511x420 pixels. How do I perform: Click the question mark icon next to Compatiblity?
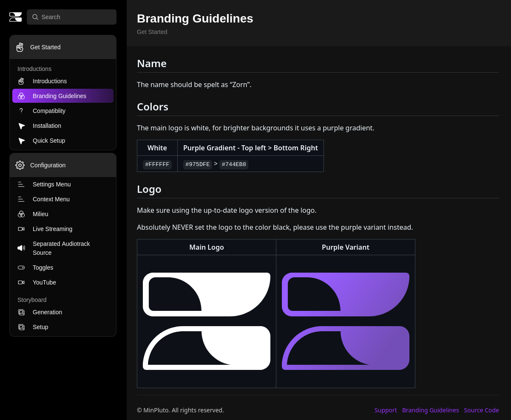tap(21, 111)
